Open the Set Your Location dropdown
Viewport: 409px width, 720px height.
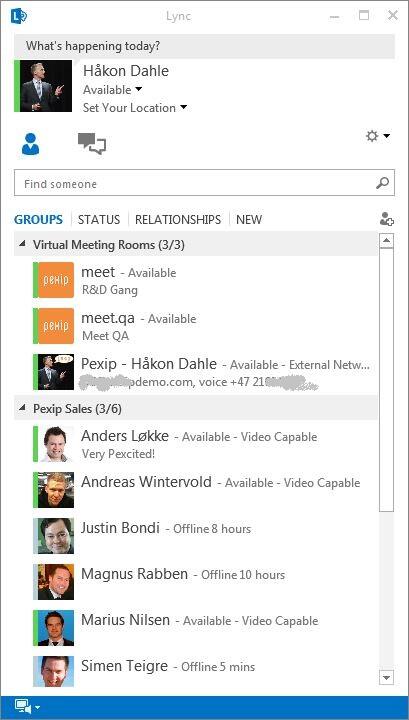pyautogui.click(x=135, y=108)
